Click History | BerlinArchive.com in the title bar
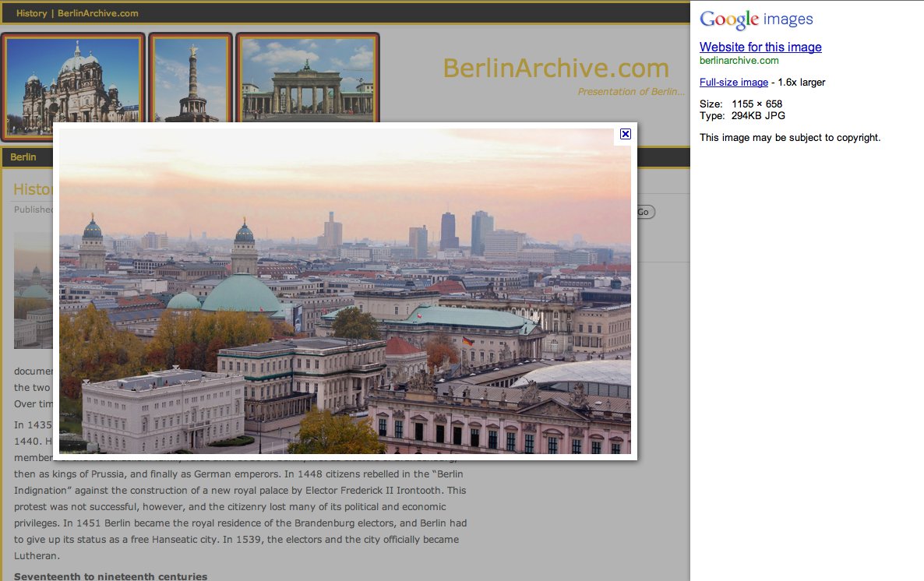 (x=77, y=12)
